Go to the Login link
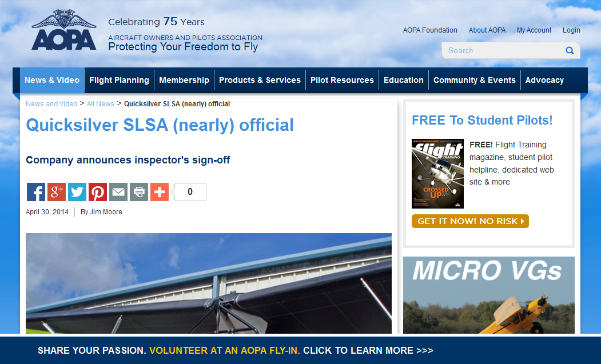This screenshot has width=601, height=364. coord(571,30)
